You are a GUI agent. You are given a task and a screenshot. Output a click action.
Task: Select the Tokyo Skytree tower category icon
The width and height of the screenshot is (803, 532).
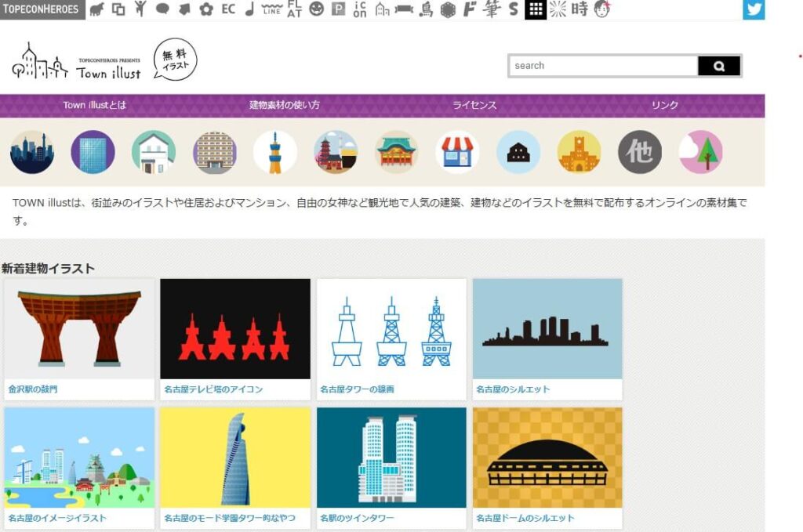[276, 153]
